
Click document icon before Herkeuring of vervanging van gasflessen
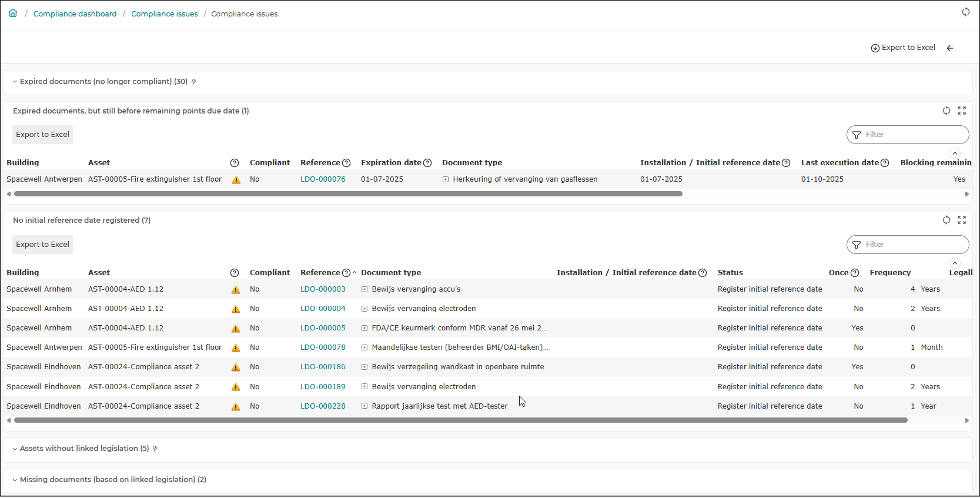[446, 179]
